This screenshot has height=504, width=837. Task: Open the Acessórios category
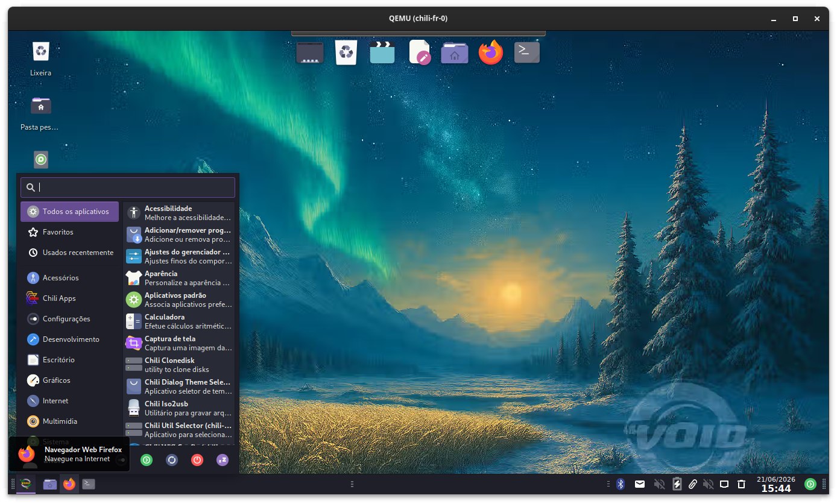tap(69, 278)
